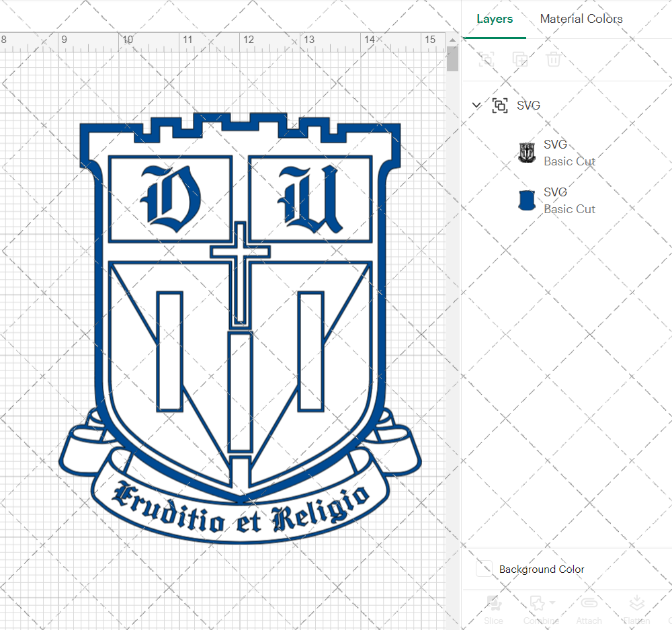Click the letter D panel in crest
This screenshot has height=630, width=672.
click(171, 199)
